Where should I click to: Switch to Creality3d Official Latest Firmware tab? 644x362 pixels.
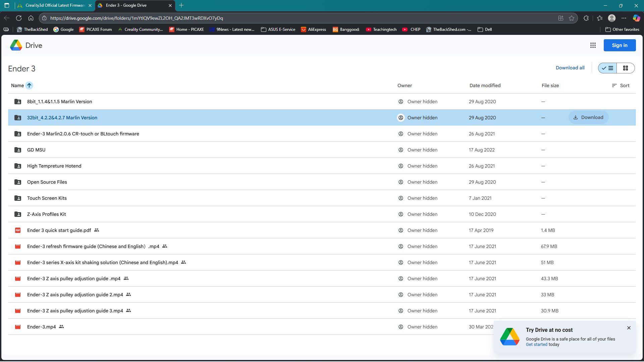(55, 5)
